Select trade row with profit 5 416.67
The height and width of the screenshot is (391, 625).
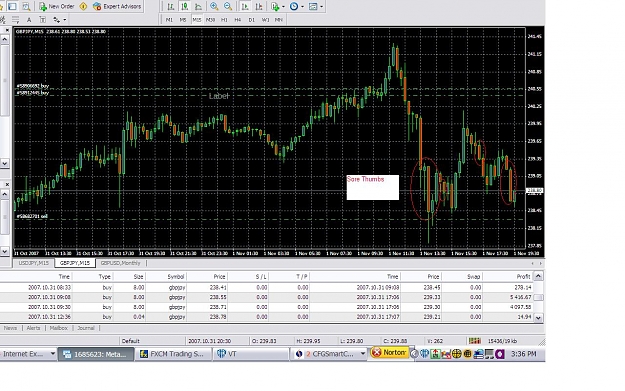coord(266,297)
